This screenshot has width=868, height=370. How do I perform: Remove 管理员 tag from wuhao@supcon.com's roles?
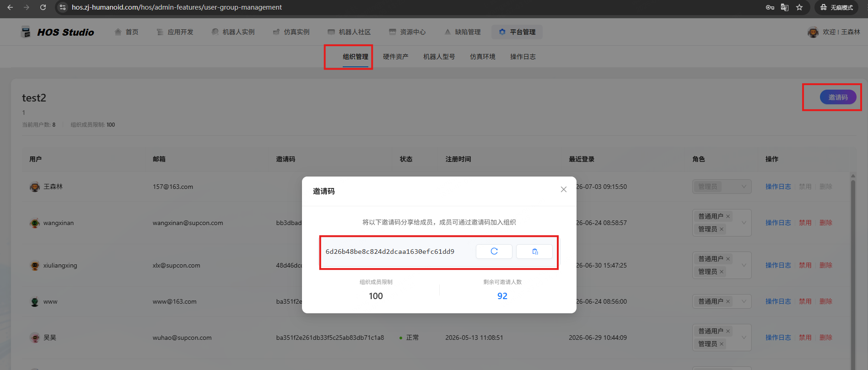[x=722, y=344]
